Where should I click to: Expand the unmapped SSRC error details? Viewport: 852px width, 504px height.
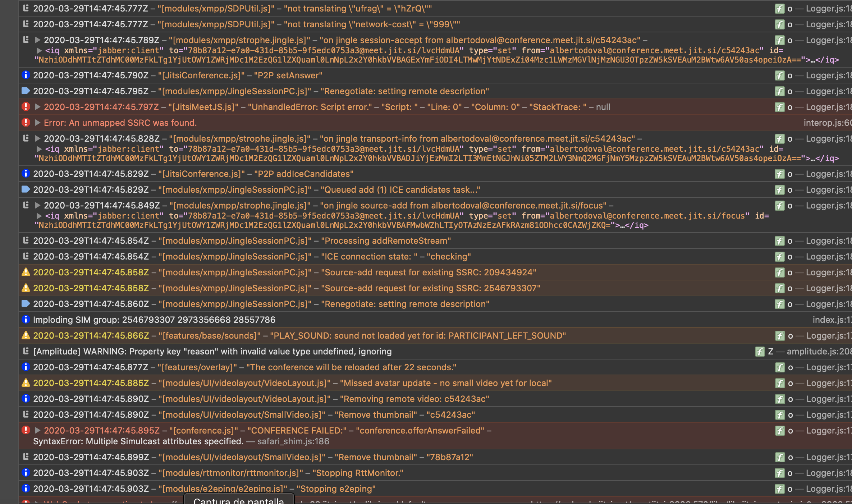pos(37,123)
